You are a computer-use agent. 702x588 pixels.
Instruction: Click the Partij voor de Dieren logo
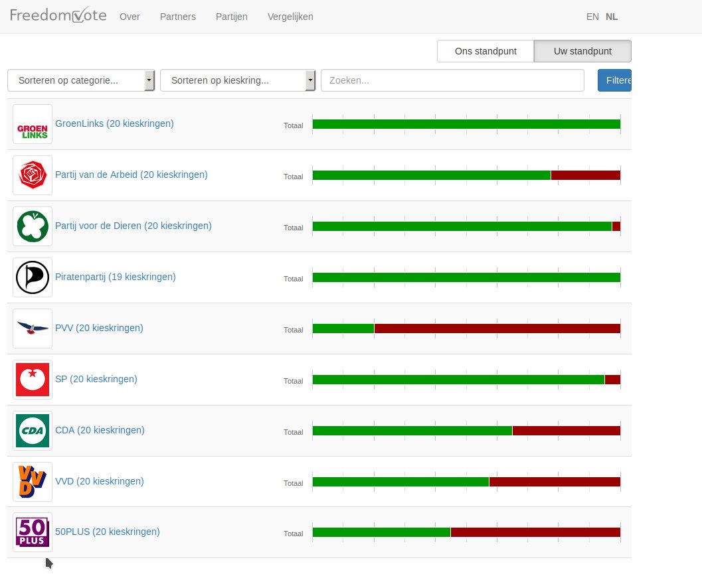[x=33, y=226]
